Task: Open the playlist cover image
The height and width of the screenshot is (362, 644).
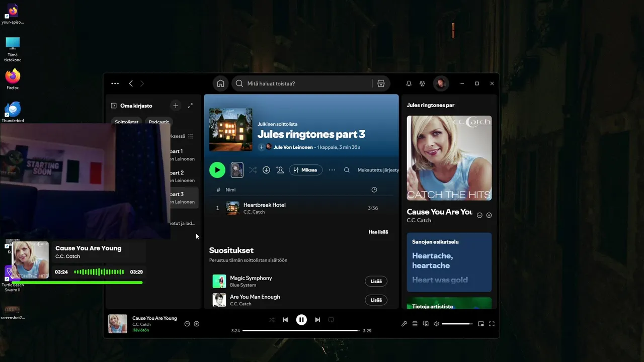Action: 231,130
